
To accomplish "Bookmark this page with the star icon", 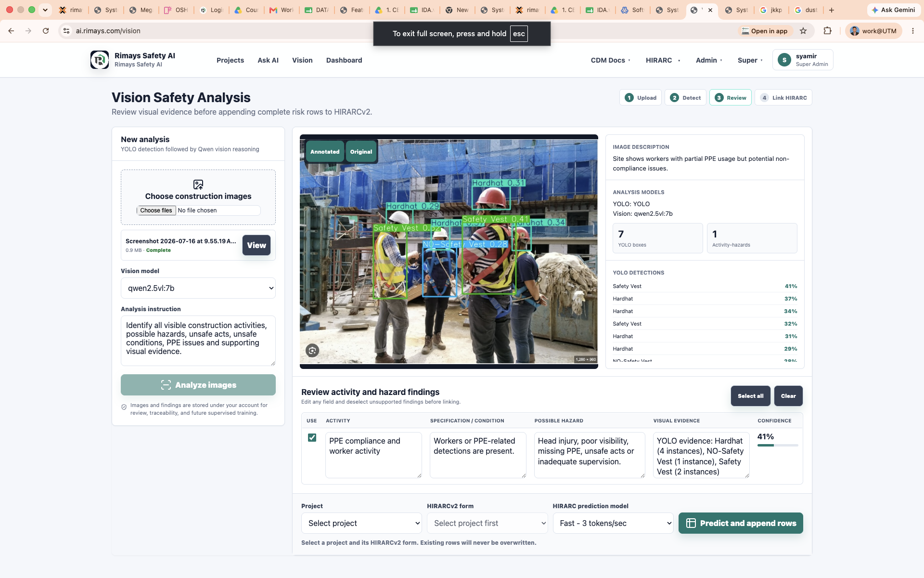I will click(x=803, y=31).
